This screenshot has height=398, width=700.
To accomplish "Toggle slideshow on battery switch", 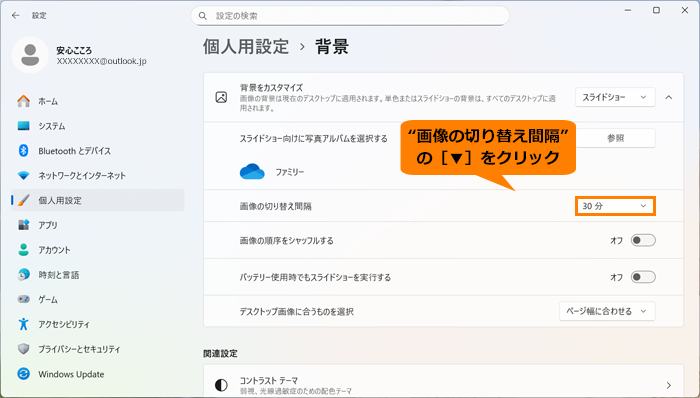I will point(643,277).
